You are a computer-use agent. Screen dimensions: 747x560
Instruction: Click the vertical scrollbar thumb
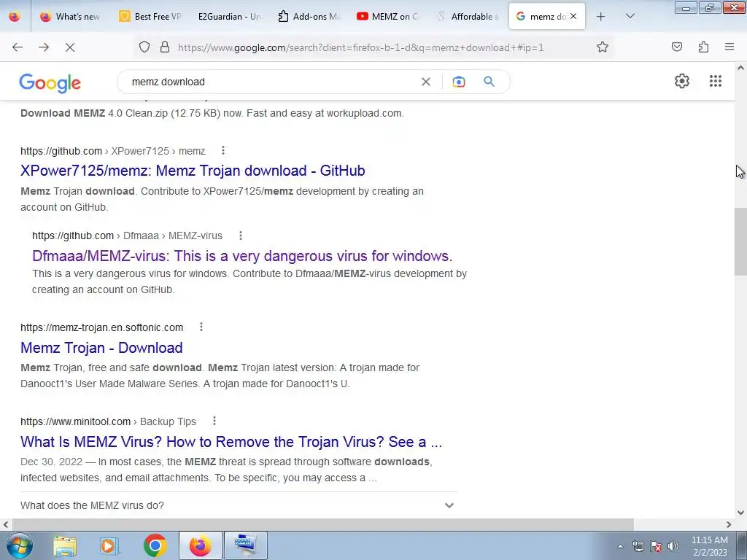(740, 241)
